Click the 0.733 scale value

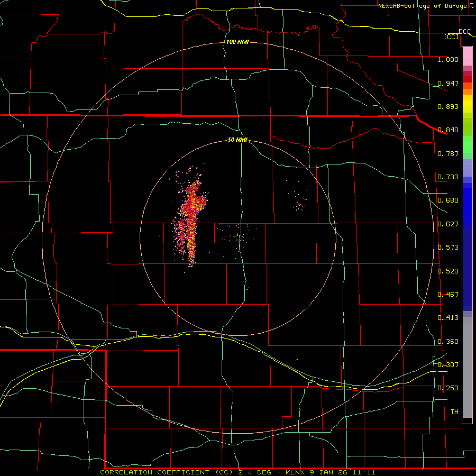(448, 177)
